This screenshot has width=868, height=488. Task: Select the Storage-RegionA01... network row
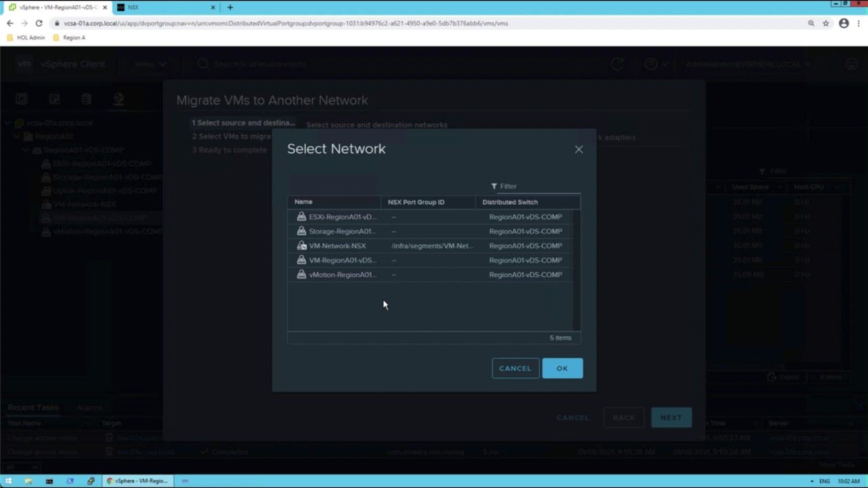coord(431,231)
